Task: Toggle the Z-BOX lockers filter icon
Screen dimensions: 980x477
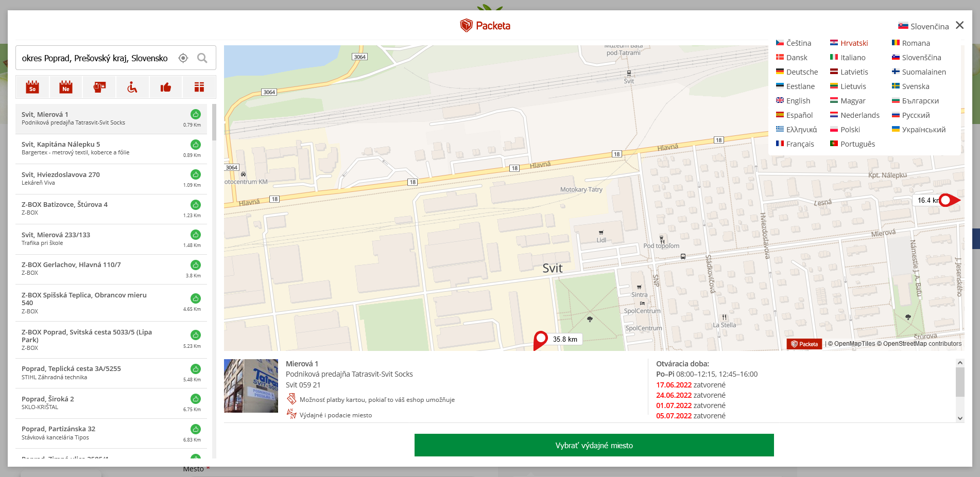Action: coord(199,87)
